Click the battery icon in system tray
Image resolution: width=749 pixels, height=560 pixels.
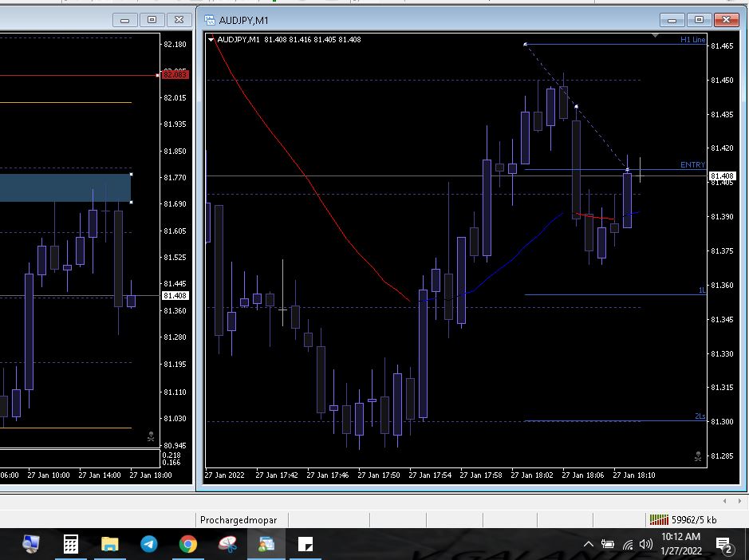point(608,544)
